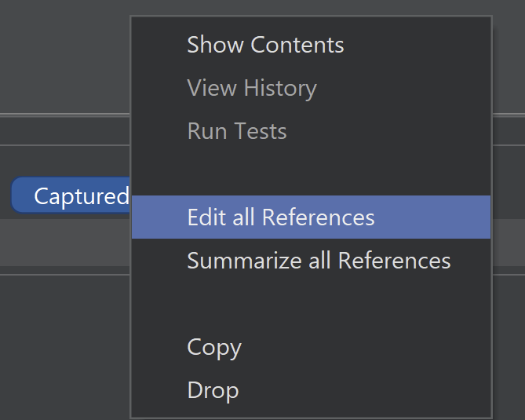This screenshot has height=420, width=525.
Task: Click the blue Captured chip
Action: 73,195
